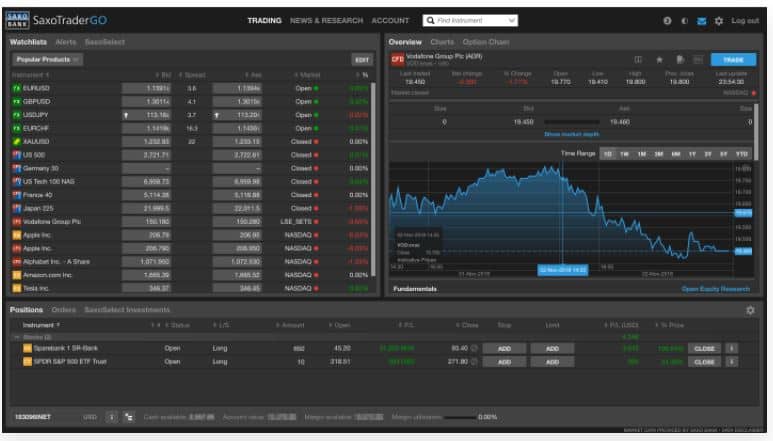
Task: Select the Watchlists tab
Action: click(28, 42)
